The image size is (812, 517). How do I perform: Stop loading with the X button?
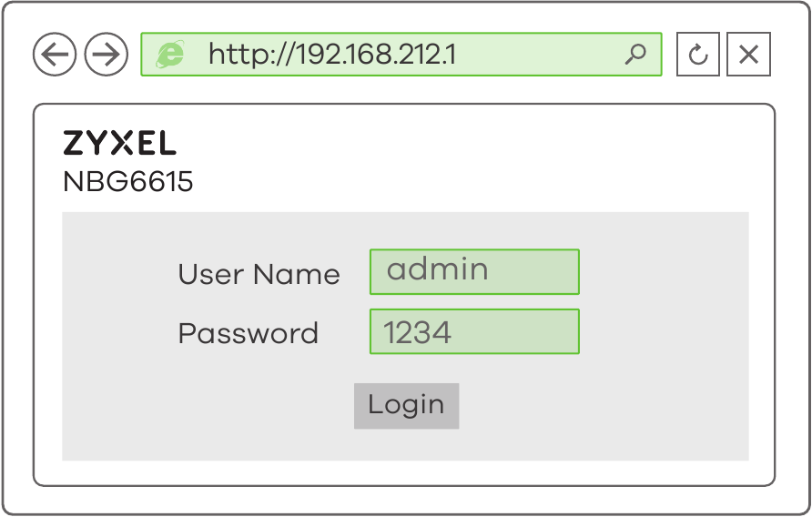coord(749,55)
